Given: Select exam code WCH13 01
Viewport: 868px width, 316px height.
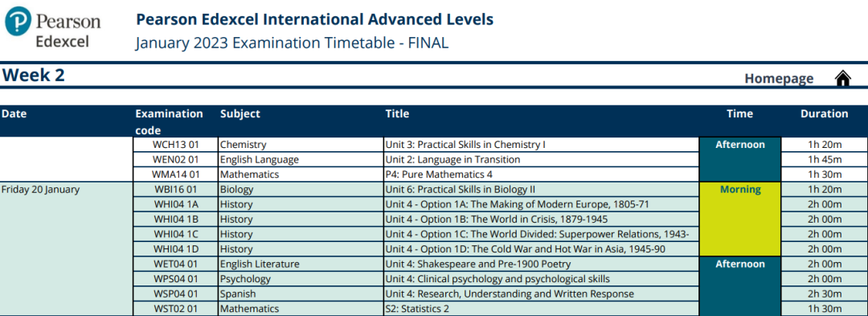Looking at the screenshot, I should [x=175, y=145].
